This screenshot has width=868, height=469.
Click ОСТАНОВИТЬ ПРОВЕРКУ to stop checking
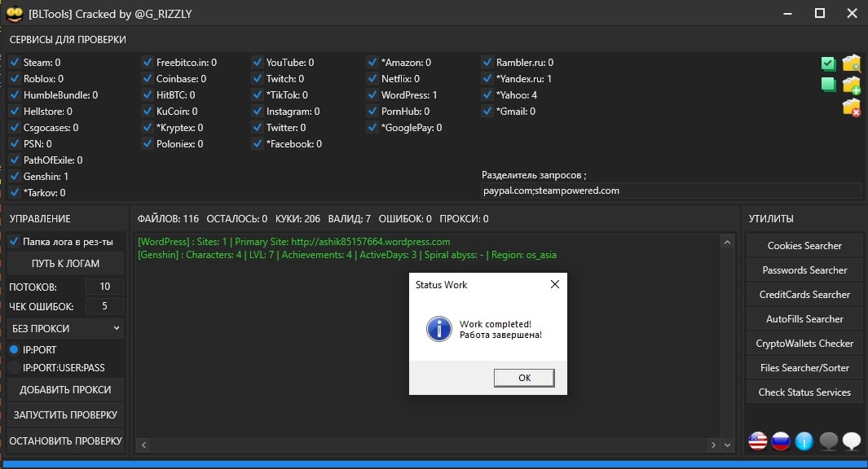65,441
